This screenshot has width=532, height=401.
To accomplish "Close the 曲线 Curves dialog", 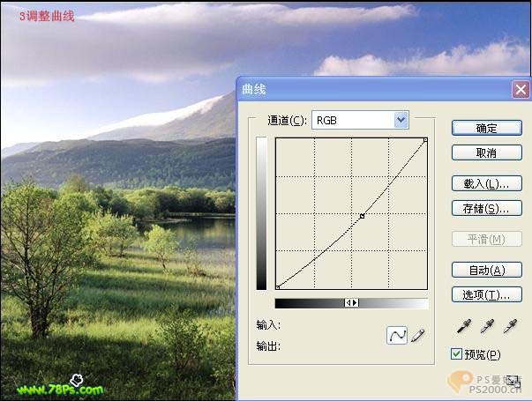I will click(x=521, y=89).
